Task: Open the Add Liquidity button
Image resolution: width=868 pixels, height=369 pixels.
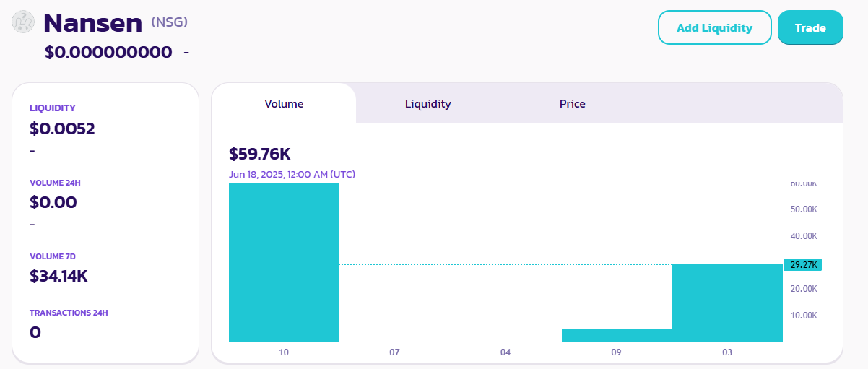Action: 714,28
